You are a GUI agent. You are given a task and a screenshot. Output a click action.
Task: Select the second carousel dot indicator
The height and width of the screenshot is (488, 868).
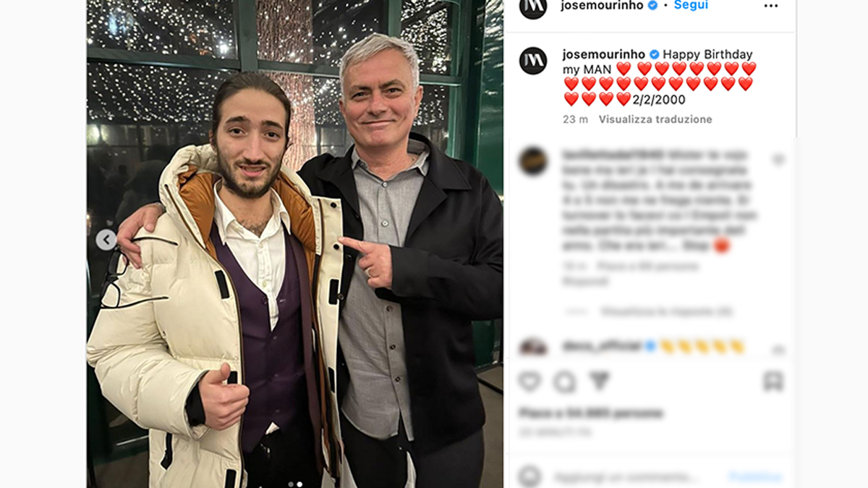(299, 484)
